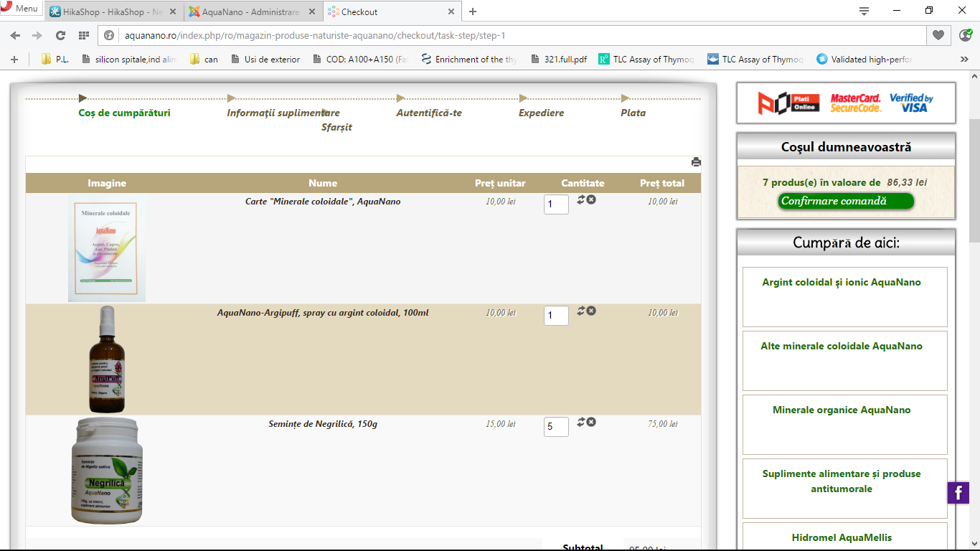Image resolution: width=980 pixels, height=551 pixels.
Task: Close the AquaNano - Administrare tab
Action: click(x=312, y=11)
